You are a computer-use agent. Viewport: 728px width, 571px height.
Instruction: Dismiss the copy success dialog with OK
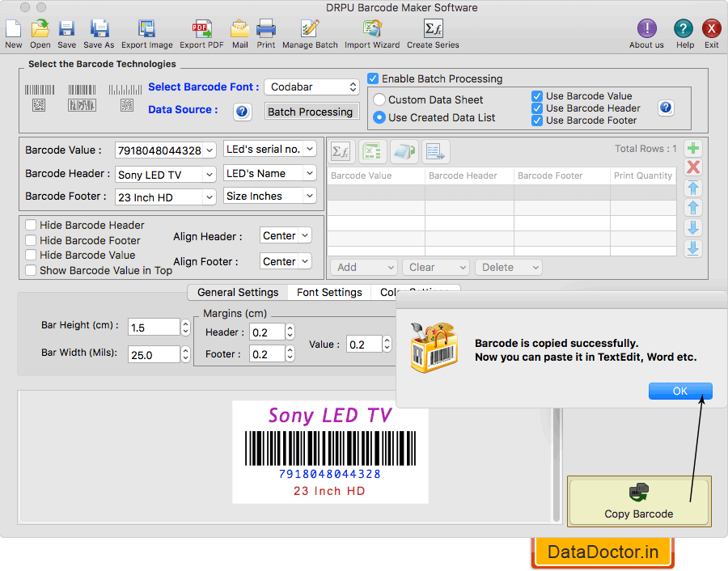point(679,391)
